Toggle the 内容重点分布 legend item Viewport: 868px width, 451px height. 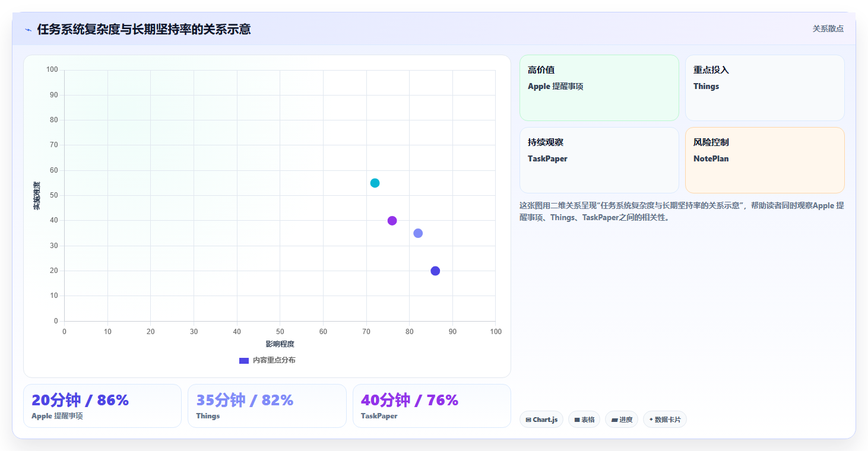[x=267, y=360]
